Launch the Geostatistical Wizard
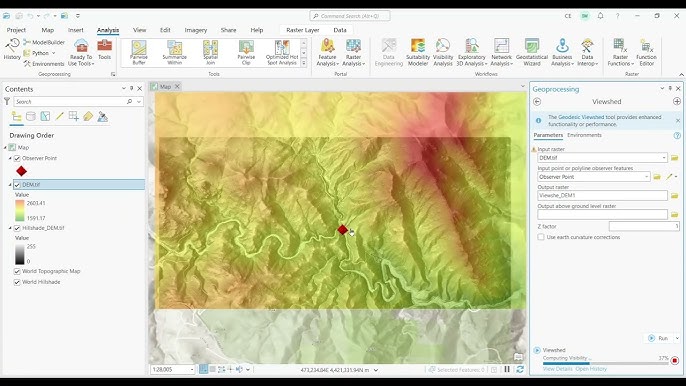 532,52
